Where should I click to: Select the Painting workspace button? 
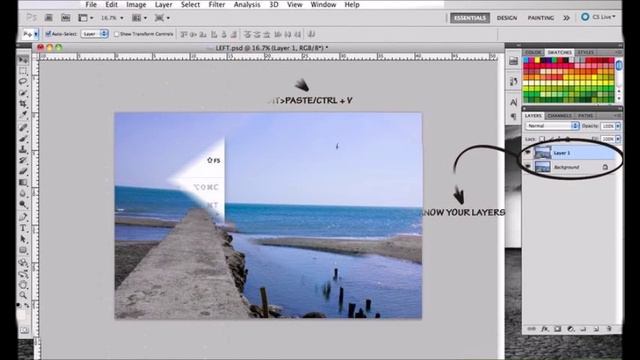540,18
